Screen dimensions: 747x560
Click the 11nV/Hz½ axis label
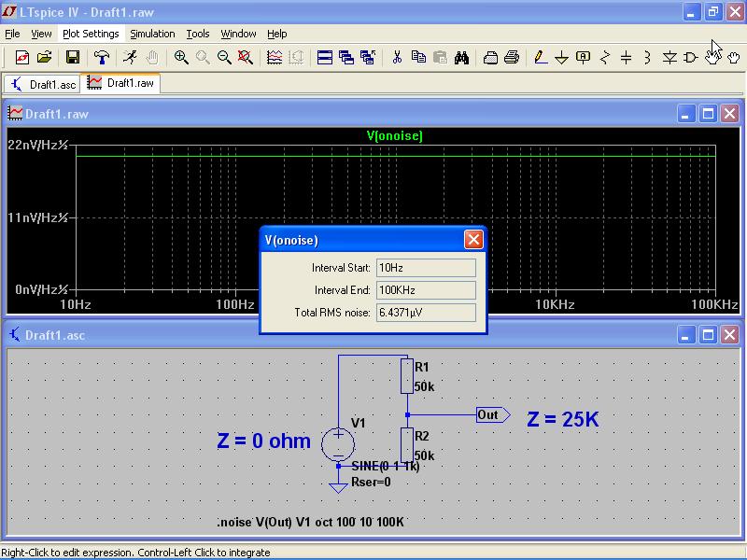coord(38,217)
